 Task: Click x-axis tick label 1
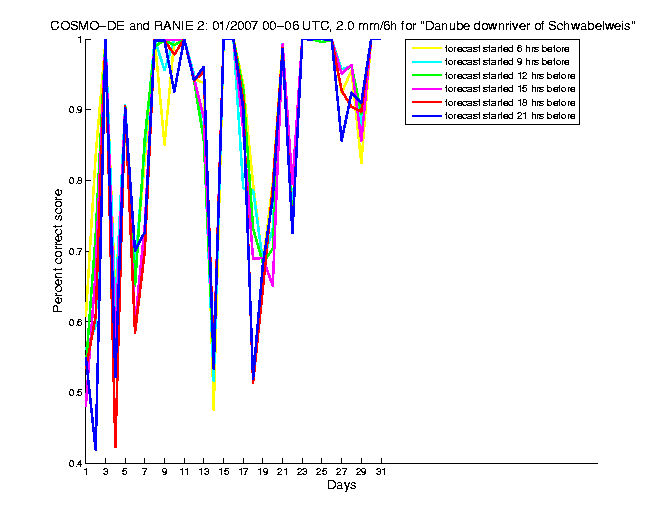(86, 472)
